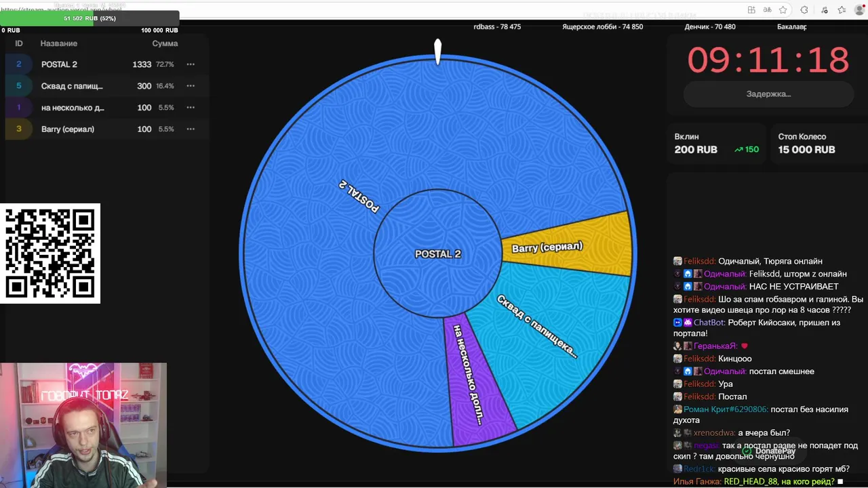Click the negasi username in chat
This screenshot has width=868, height=488.
706,446
